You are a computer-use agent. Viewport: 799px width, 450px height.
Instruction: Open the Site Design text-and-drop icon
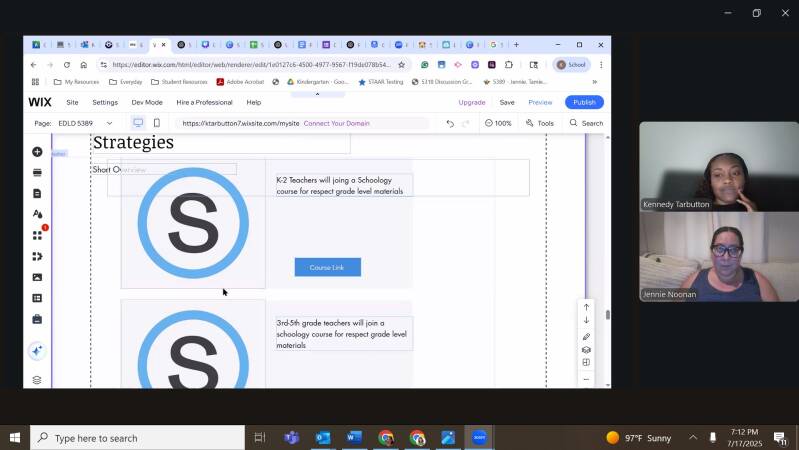tap(37, 214)
